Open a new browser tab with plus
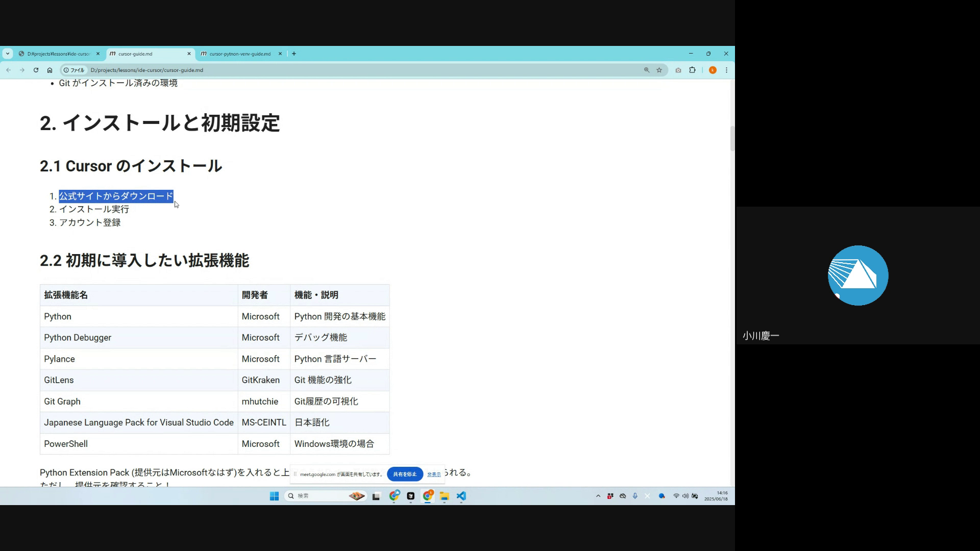Viewport: 980px width, 551px height. pyautogui.click(x=294, y=54)
